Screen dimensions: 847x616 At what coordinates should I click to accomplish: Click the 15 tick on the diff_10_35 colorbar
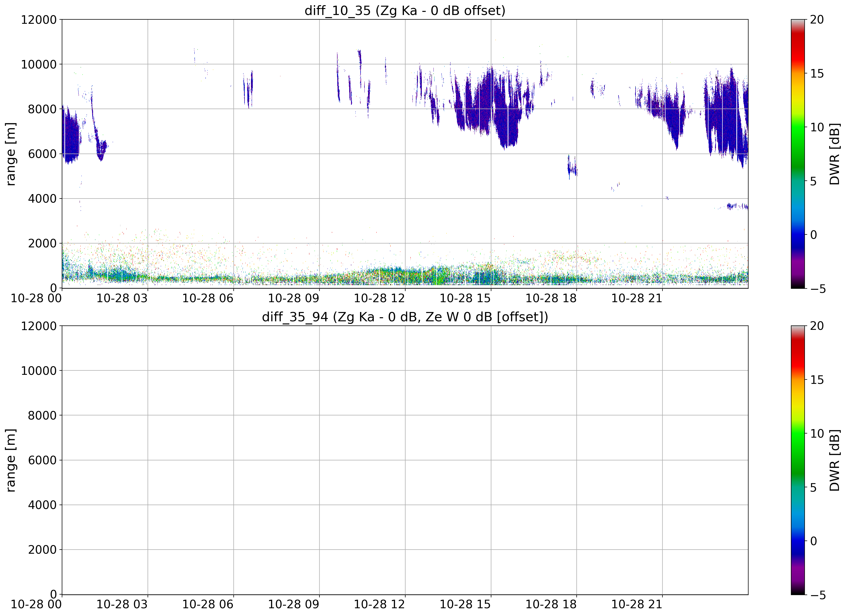817,73
